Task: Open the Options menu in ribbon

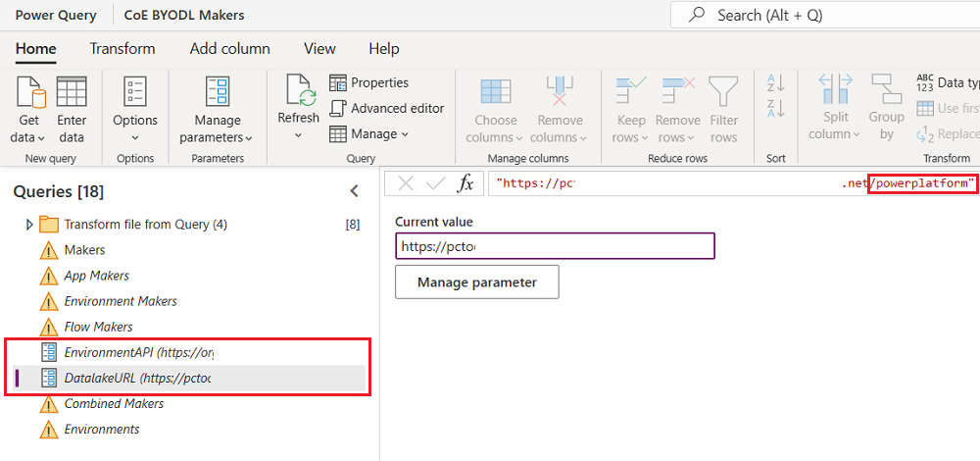Action: point(135,110)
